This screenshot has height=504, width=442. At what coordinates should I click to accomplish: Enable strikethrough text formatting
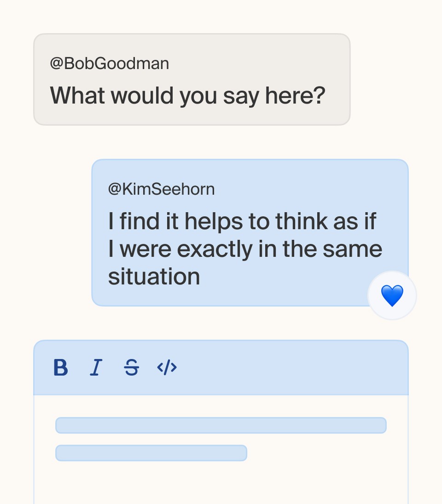(x=132, y=367)
